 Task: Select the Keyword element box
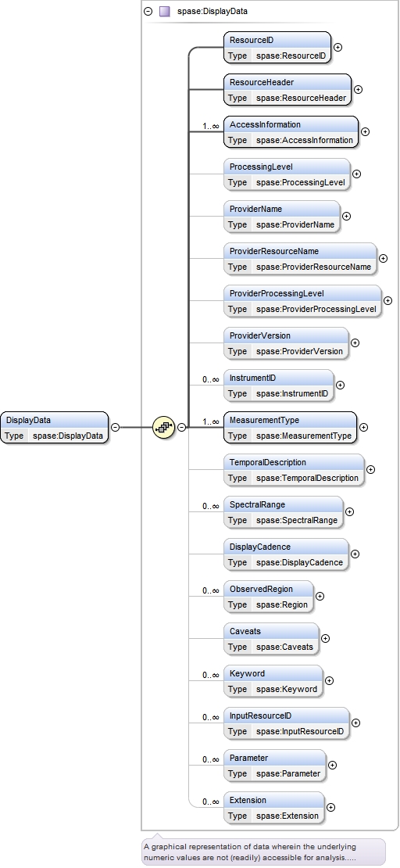click(x=273, y=681)
